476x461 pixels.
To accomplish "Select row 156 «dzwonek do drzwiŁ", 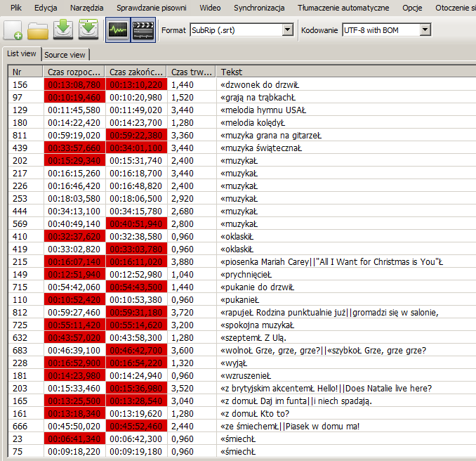I will tap(242, 84).
